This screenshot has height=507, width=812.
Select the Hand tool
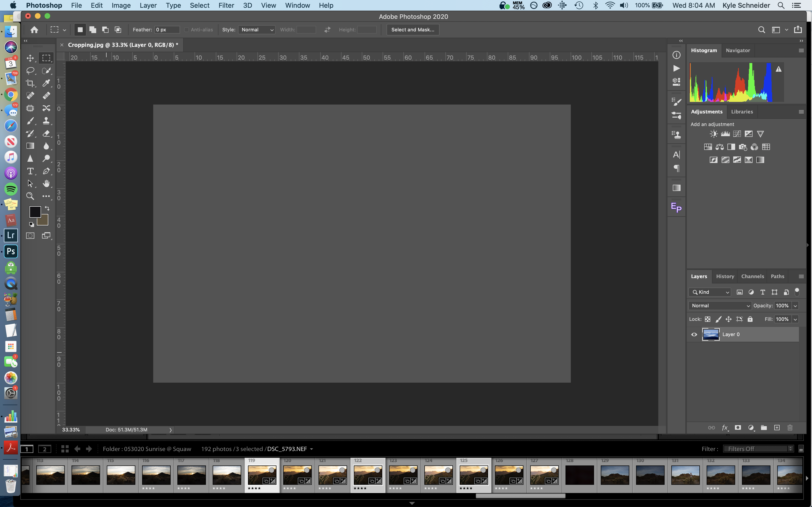coord(46,183)
